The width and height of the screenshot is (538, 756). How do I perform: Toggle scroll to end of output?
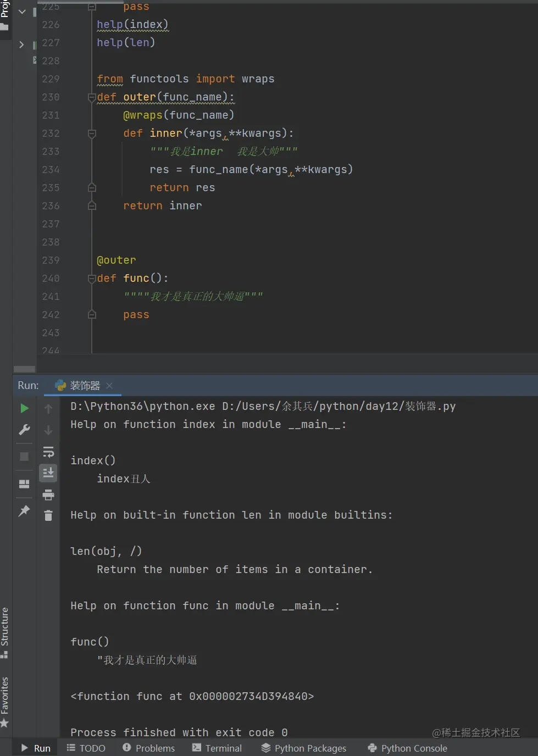point(48,473)
